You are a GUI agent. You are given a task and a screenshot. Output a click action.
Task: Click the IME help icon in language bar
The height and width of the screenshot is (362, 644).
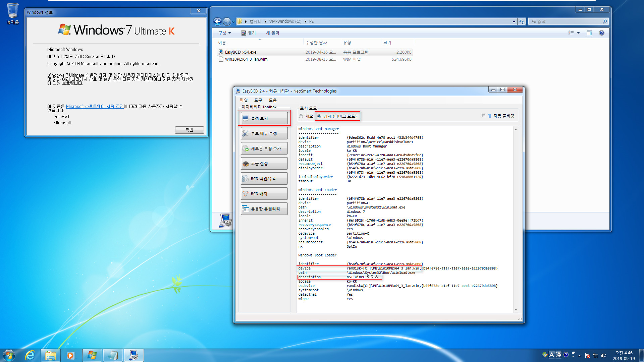point(566,355)
